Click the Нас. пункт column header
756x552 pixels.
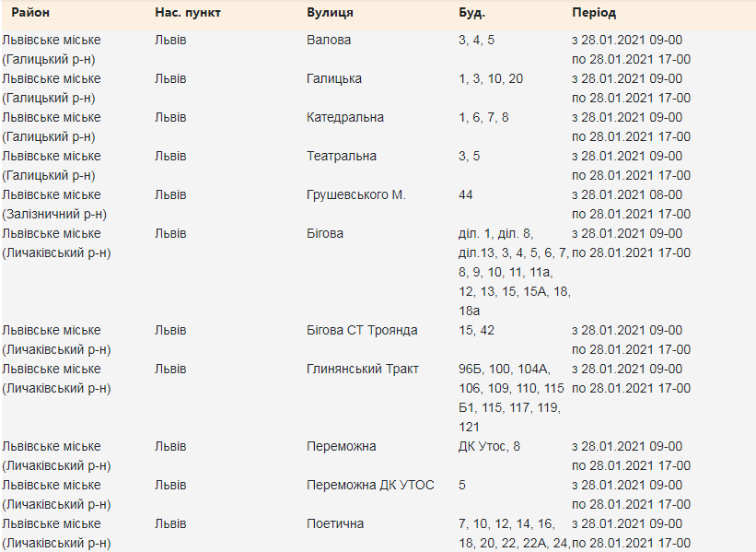188,13
